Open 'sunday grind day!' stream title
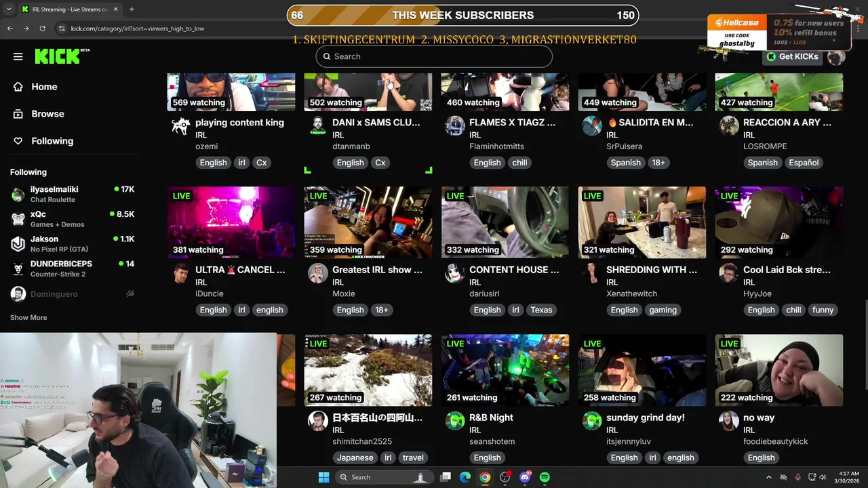Viewport: 868px width, 488px height. pyautogui.click(x=646, y=418)
